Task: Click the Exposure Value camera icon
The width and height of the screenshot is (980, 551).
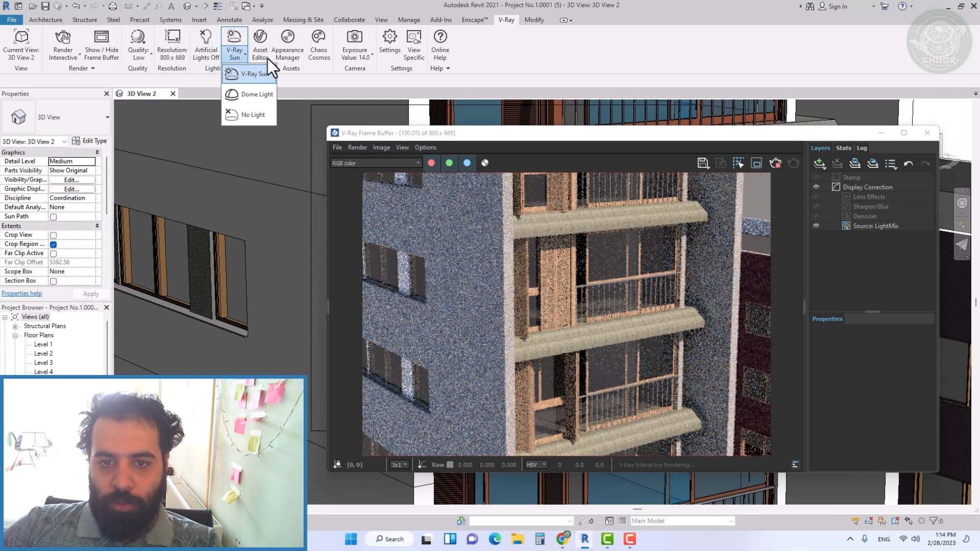Action: tap(354, 37)
